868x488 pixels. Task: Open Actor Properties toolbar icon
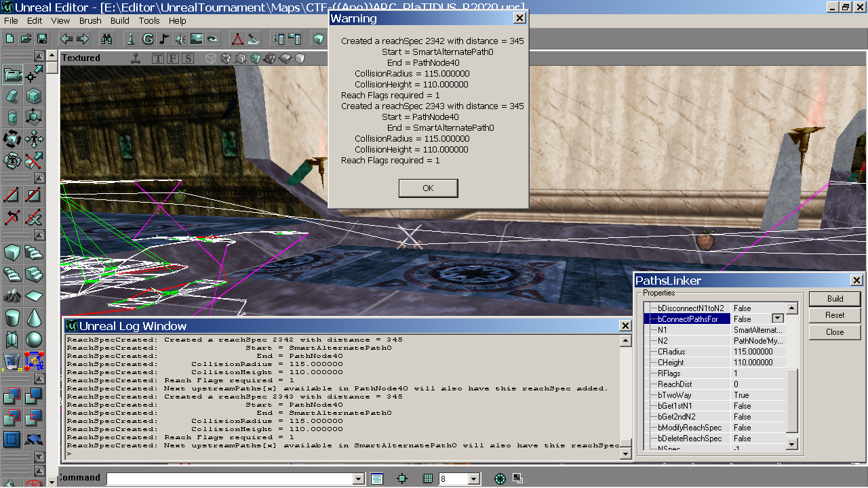[x=278, y=39]
